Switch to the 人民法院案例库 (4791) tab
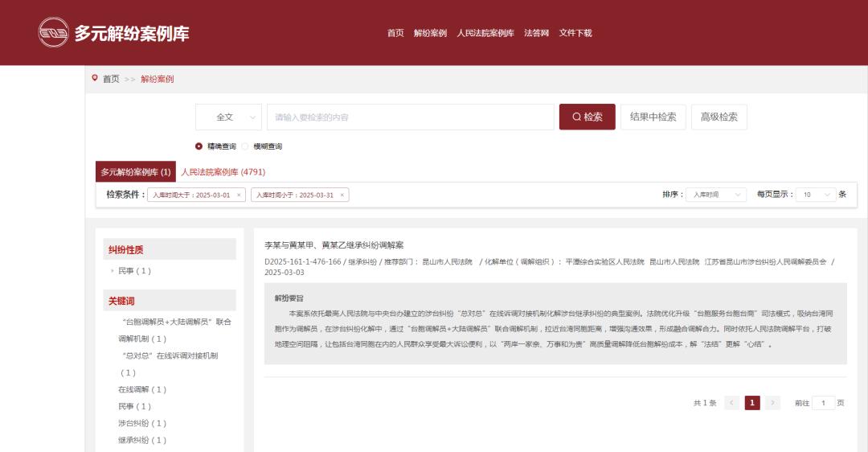Image resolution: width=868 pixels, height=452 pixels. 223,172
